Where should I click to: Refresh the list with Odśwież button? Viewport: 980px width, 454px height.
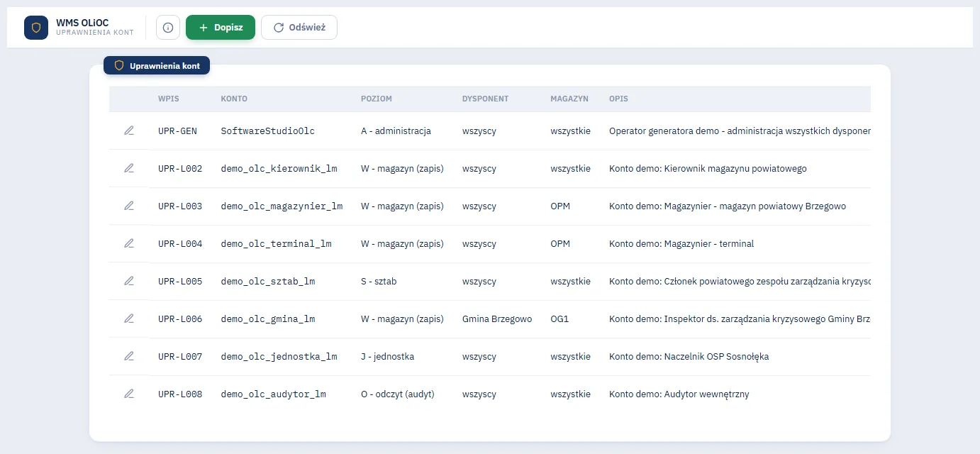[x=299, y=28]
